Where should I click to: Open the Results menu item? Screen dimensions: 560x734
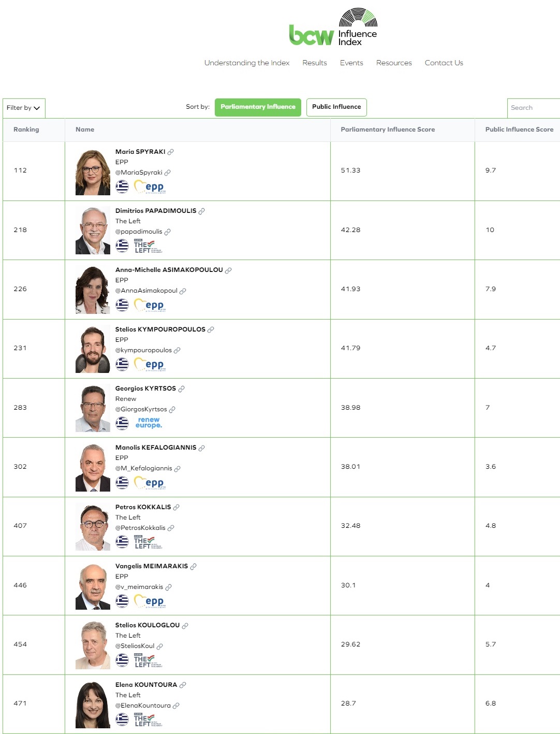tap(315, 63)
